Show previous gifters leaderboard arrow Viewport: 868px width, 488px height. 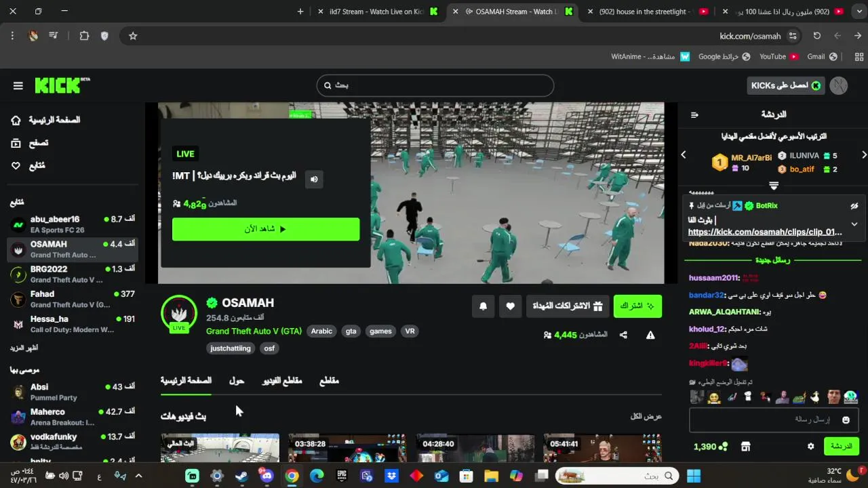click(684, 155)
